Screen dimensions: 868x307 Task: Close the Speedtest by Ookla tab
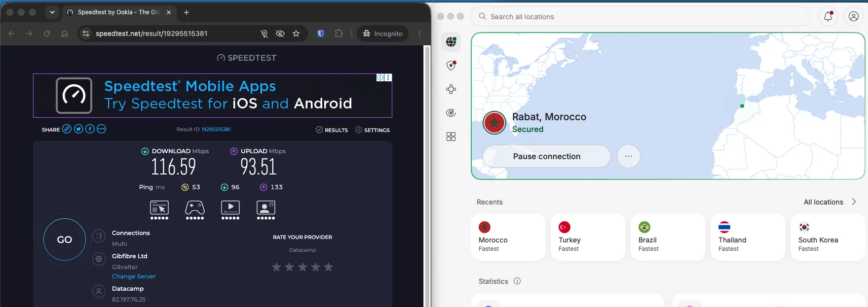[x=169, y=12]
